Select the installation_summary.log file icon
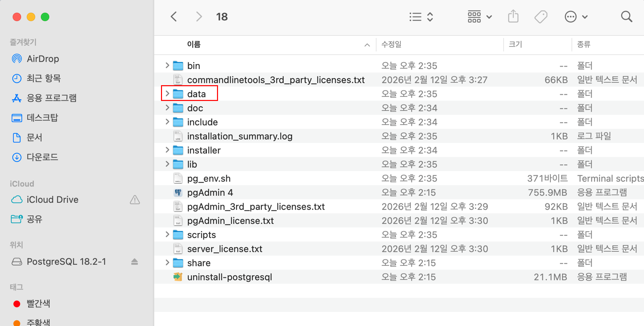This screenshot has height=326, width=644. [x=178, y=136]
